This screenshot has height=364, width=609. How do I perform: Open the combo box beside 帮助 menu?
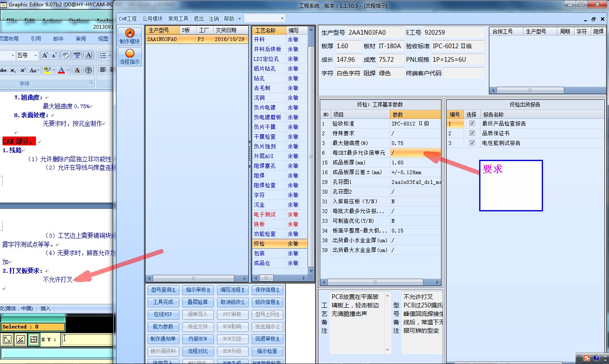[x=265, y=18]
